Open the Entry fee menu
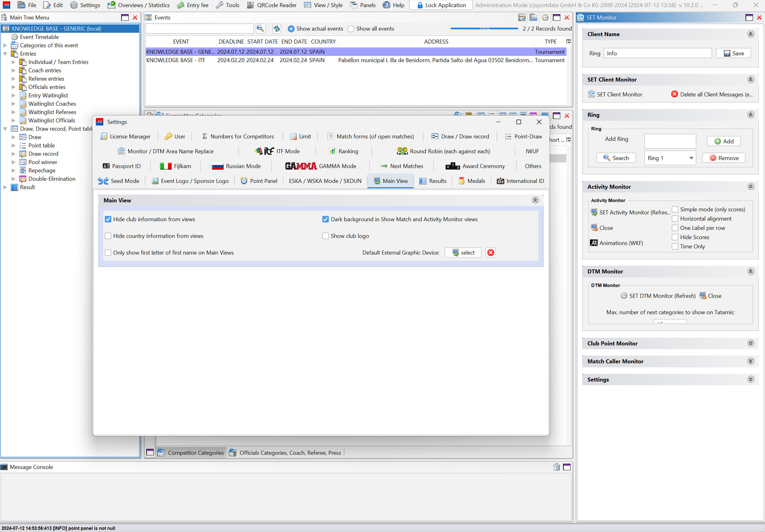The height and width of the screenshot is (532, 765). click(193, 5)
